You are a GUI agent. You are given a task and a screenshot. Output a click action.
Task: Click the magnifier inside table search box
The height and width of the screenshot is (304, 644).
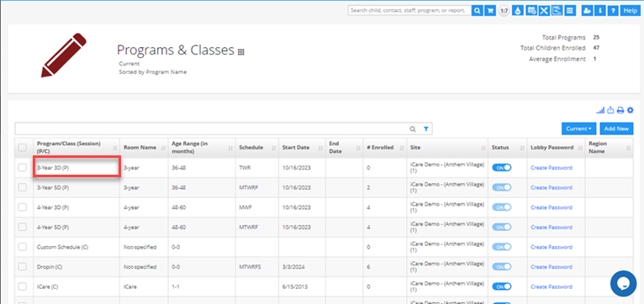point(413,128)
